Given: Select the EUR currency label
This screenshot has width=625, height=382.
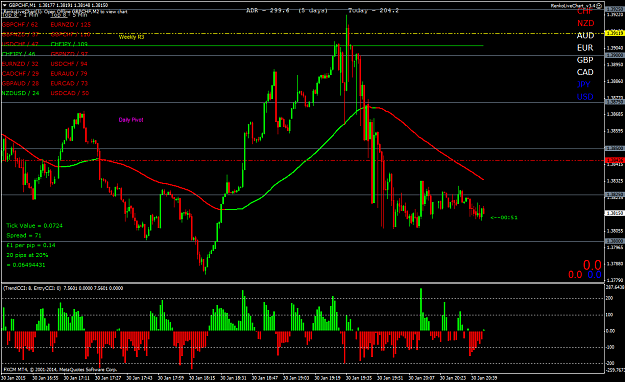Looking at the screenshot, I should [x=585, y=48].
